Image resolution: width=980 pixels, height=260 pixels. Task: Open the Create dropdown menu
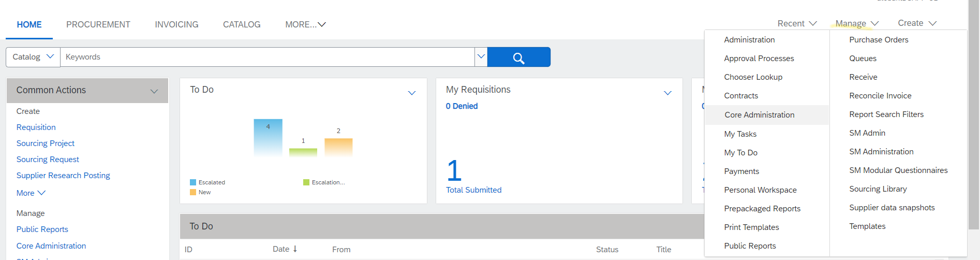click(917, 23)
